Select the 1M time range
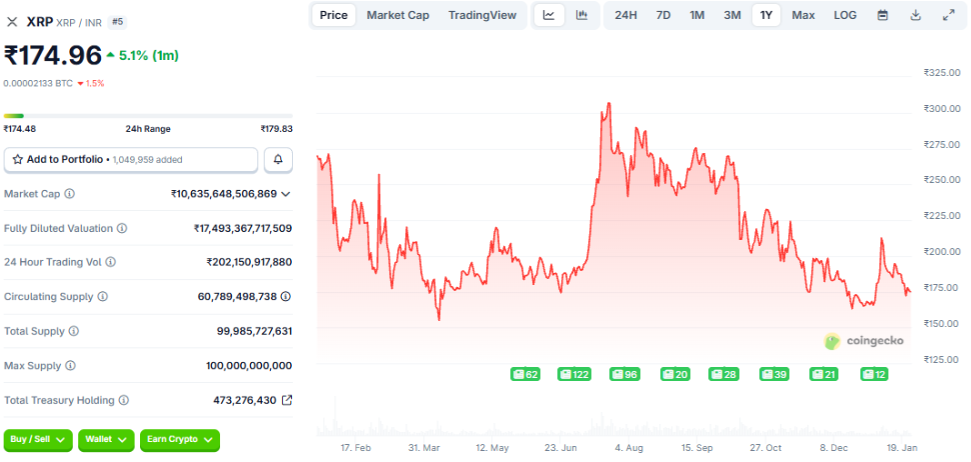Image resolution: width=971 pixels, height=462 pixels. [697, 15]
